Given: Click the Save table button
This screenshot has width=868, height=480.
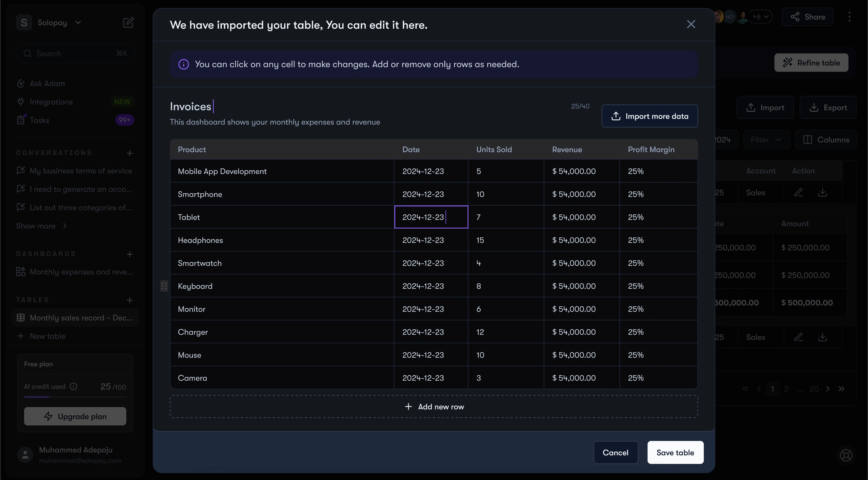Looking at the screenshot, I should (675, 452).
